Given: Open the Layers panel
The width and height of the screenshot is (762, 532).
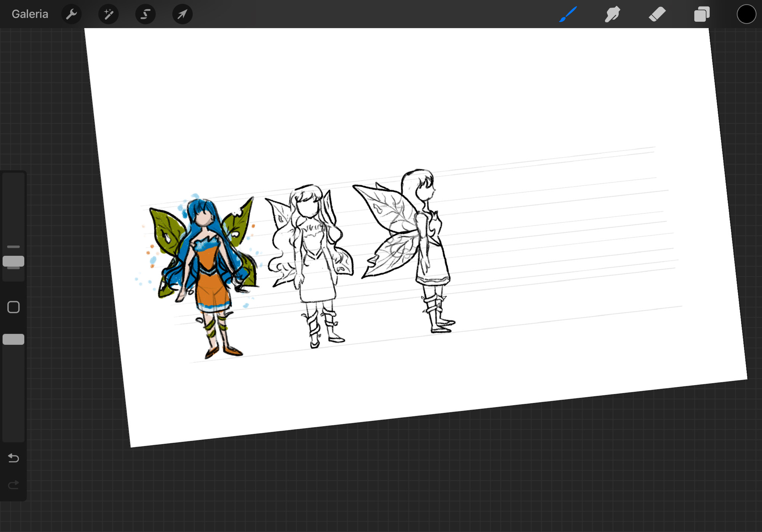Looking at the screenshot, I should (702, 14).
